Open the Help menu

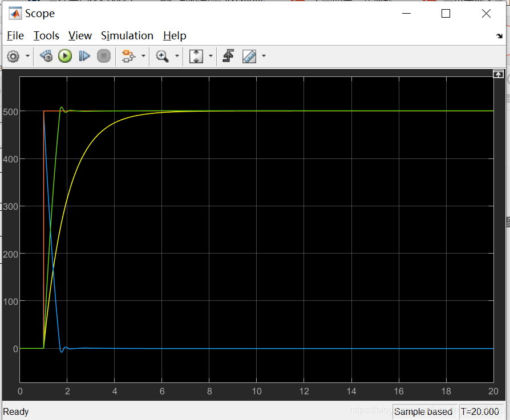pyautogui.click(x=175, y=36)
